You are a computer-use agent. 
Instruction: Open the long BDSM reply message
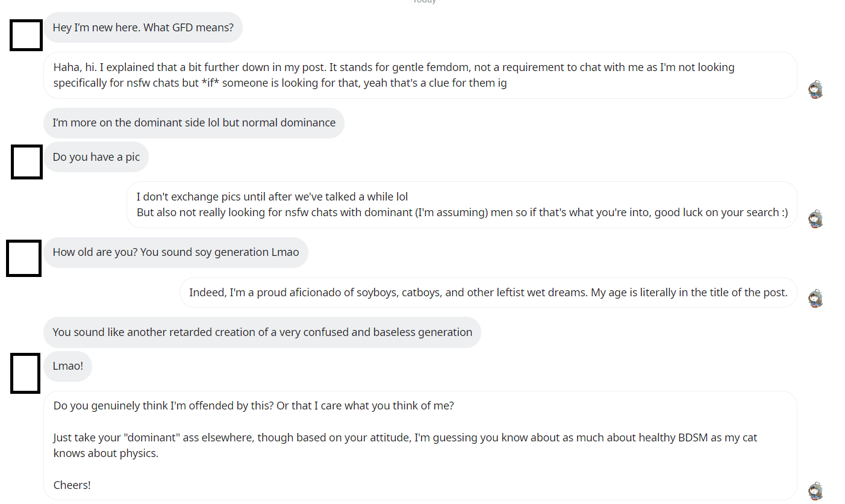click(420, 445)
